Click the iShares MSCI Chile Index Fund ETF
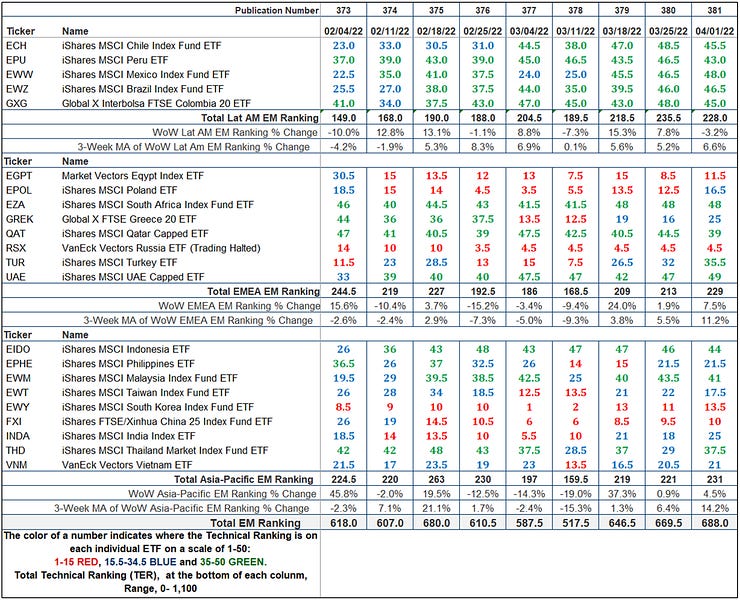 tap(142, 46)
